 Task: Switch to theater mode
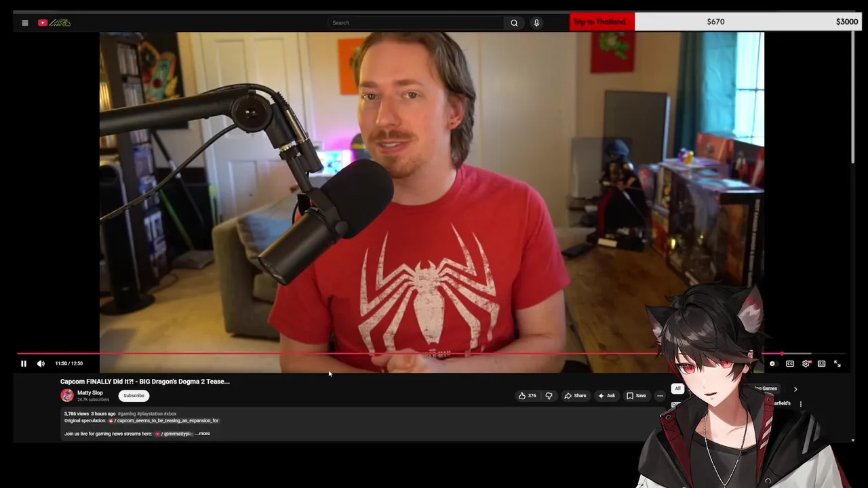821,364
